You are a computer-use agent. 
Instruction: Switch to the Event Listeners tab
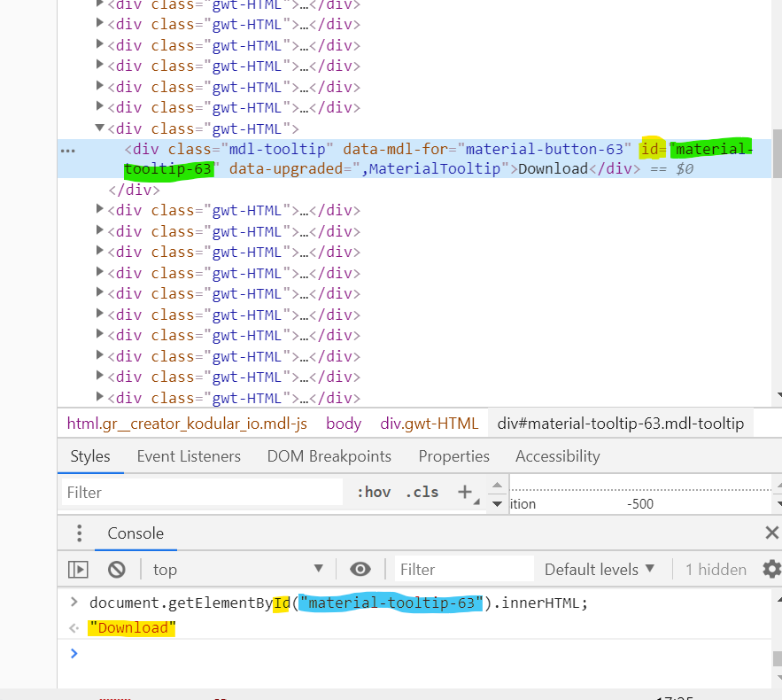point(189,456)
